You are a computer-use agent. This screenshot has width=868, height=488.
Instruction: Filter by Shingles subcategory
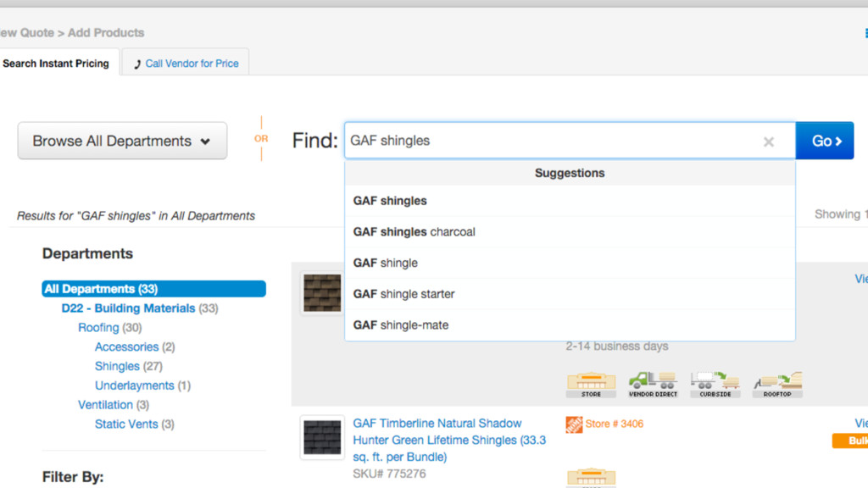tap(117, 366)
